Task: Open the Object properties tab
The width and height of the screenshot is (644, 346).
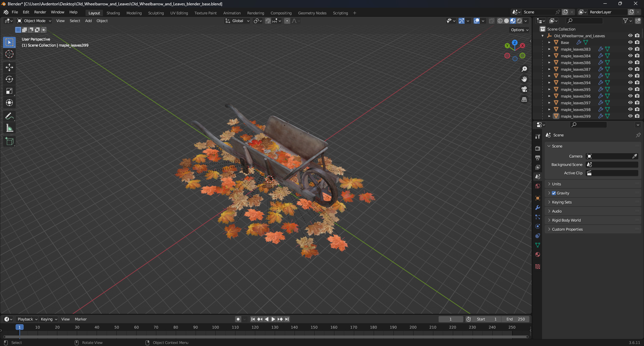Action: tap(538, 198)
